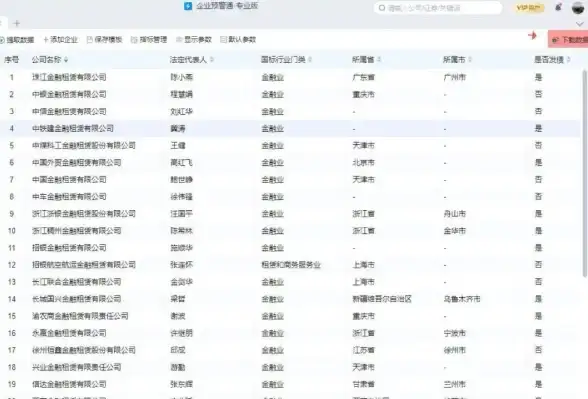The height and width of the screenshot is (399, 588).
Task: Expand the chevron at the tab bar's right end
Action: coord(579,24)
